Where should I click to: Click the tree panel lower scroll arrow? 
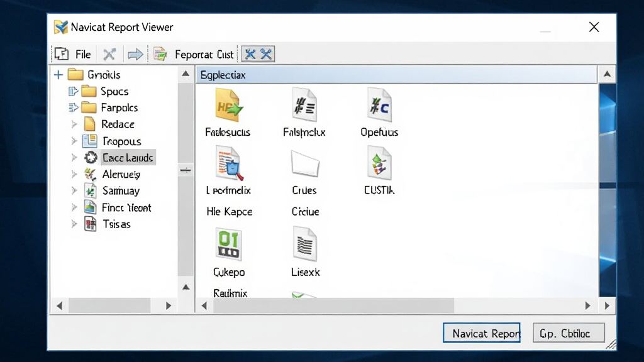tap(186, 287)
